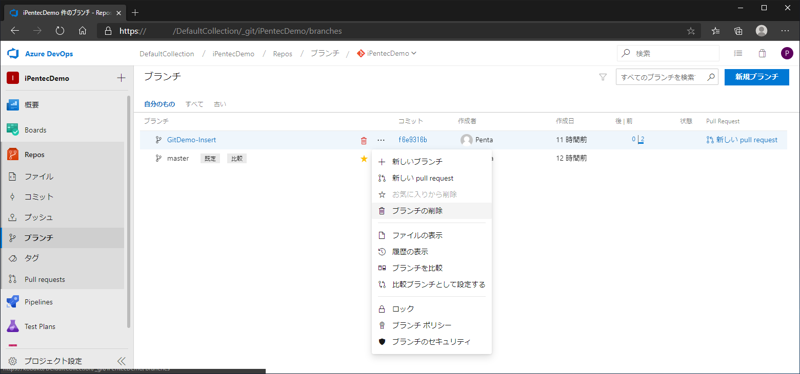The width and height of the screenshot is (800, 374).
Task: Click 新しい pull request link in row
Action: (x=742, y=140)
